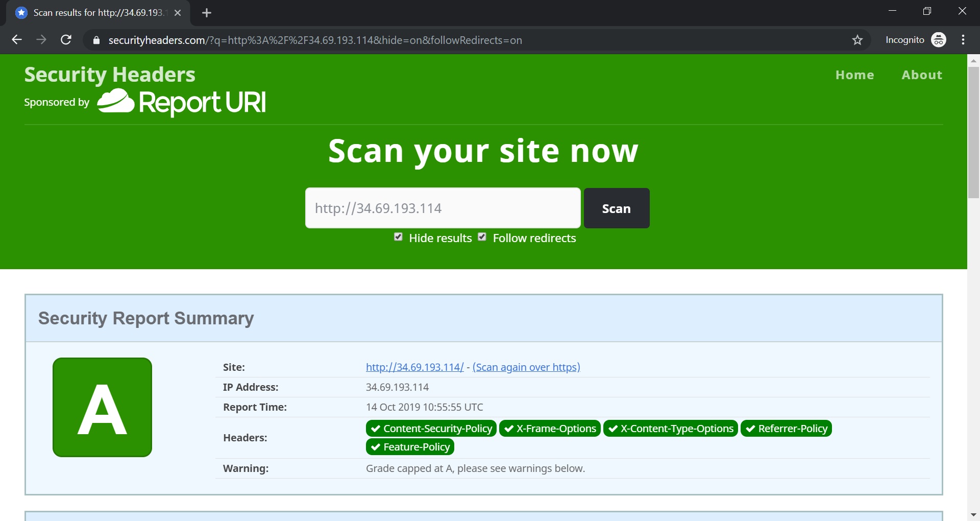
Task: Click the browser back arrow
Action: click(17, 40)
